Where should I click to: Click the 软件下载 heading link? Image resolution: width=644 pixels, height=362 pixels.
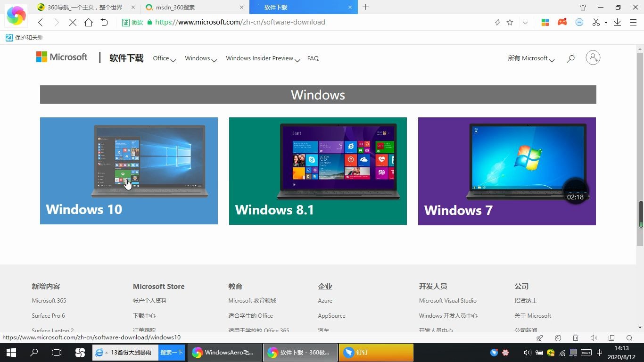tap(126, 58)
